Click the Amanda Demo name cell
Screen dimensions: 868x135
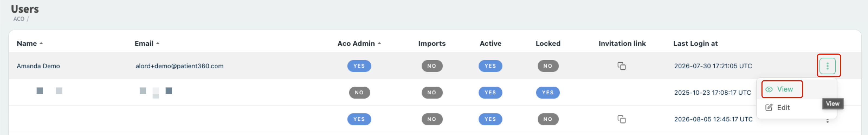click(x=38, y=66)
